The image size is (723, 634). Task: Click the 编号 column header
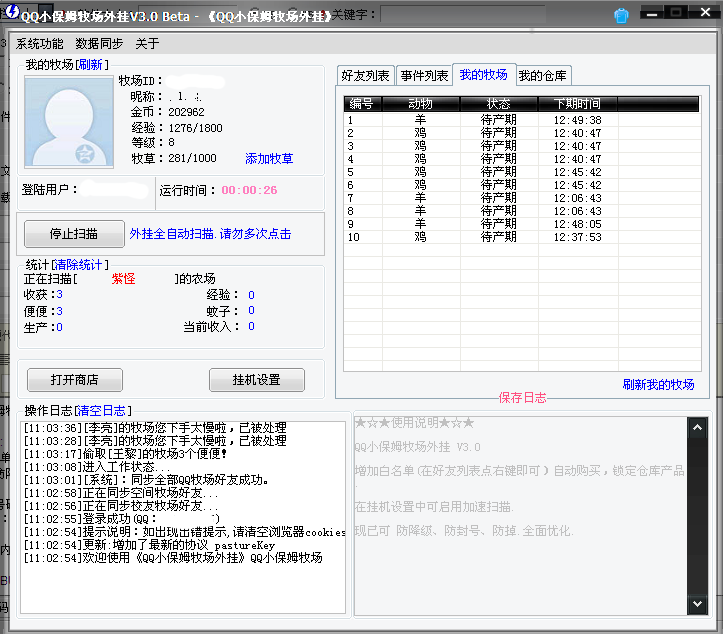click(x=363, y=104)
